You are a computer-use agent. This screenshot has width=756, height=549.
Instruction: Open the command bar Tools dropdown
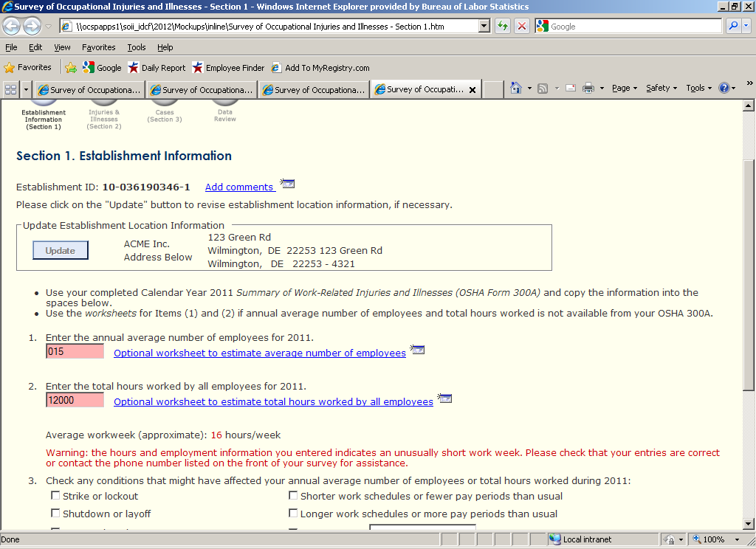point(698,89)
